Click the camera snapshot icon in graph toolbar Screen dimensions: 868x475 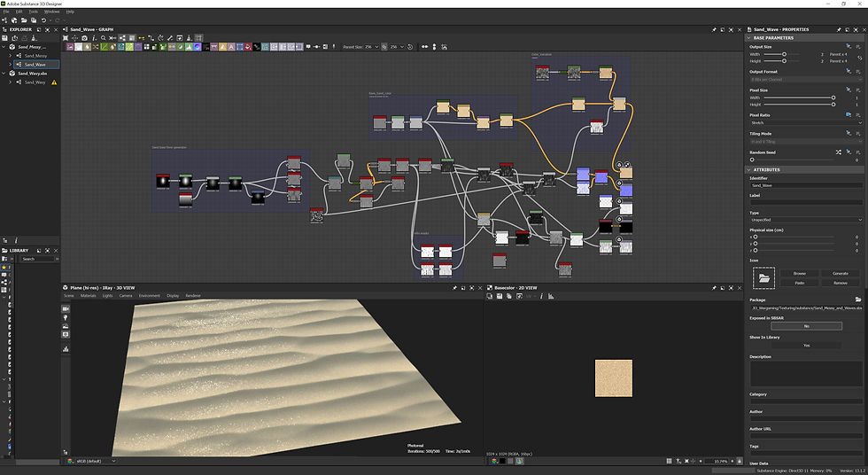tap(84, 38)
